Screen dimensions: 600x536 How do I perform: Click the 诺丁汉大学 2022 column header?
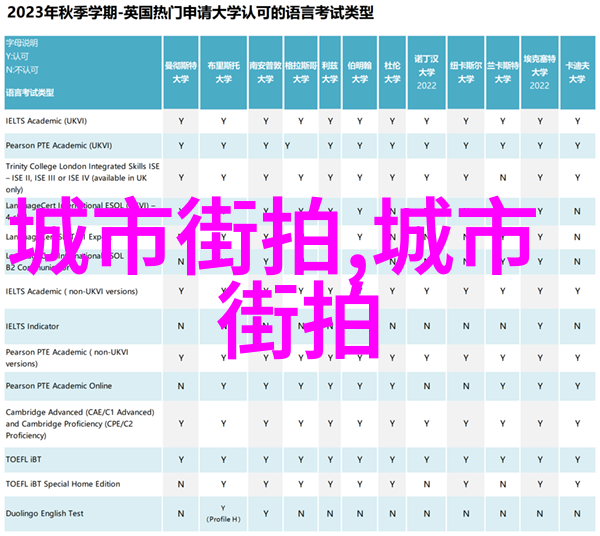[x=426, y=73]
